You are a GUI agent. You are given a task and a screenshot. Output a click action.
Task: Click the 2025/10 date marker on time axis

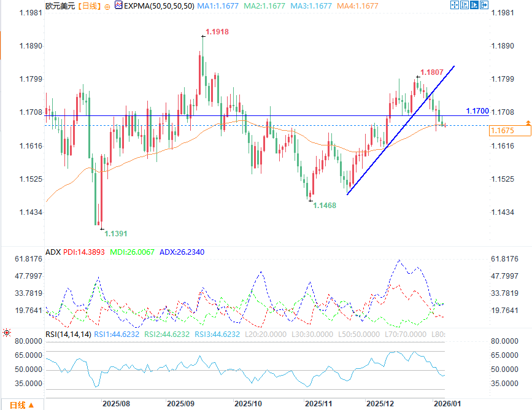tap(248, 403)
